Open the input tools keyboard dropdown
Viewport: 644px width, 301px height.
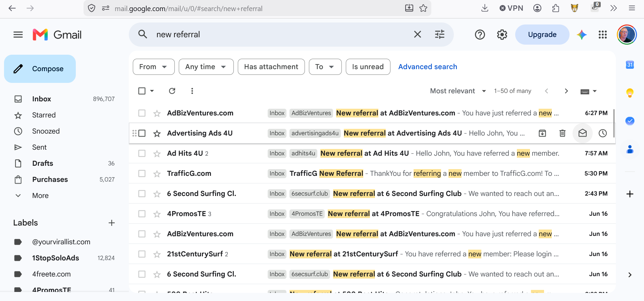point(589,91)
